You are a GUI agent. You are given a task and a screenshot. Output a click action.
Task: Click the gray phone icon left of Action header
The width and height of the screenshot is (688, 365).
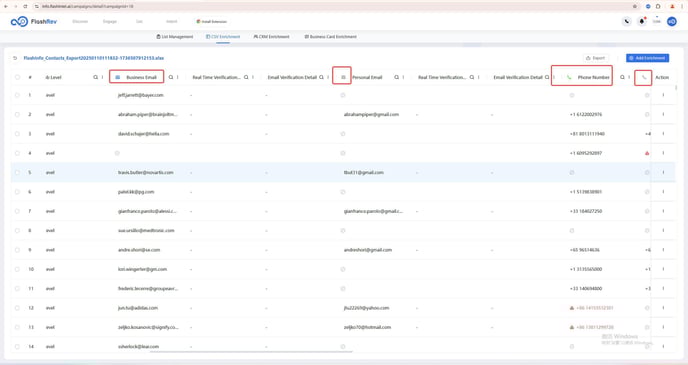click(644, 77)
